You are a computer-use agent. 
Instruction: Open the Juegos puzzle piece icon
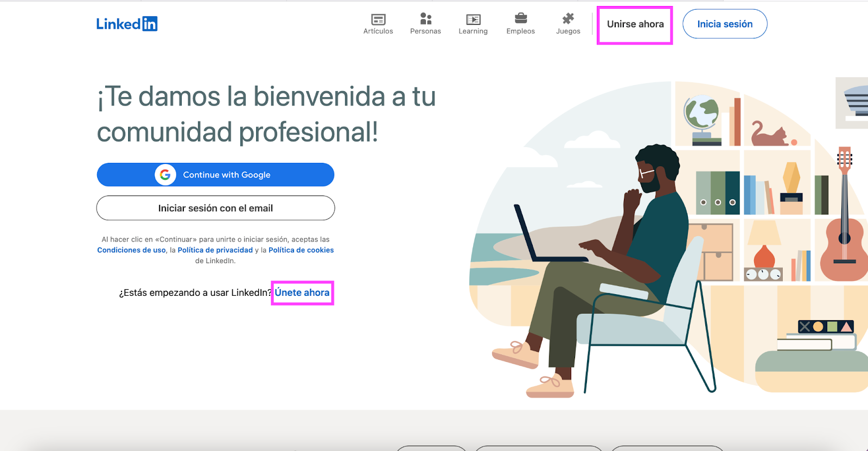pos(568,18)
